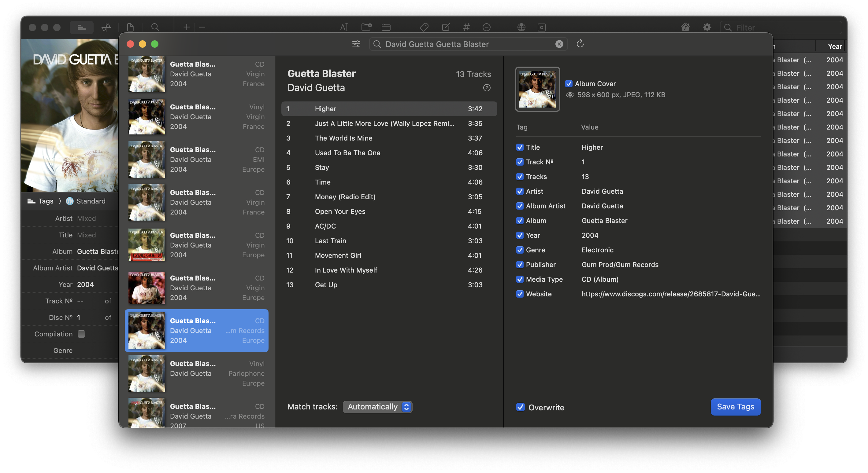Select the tag label toolbar icon

(424, 27)
